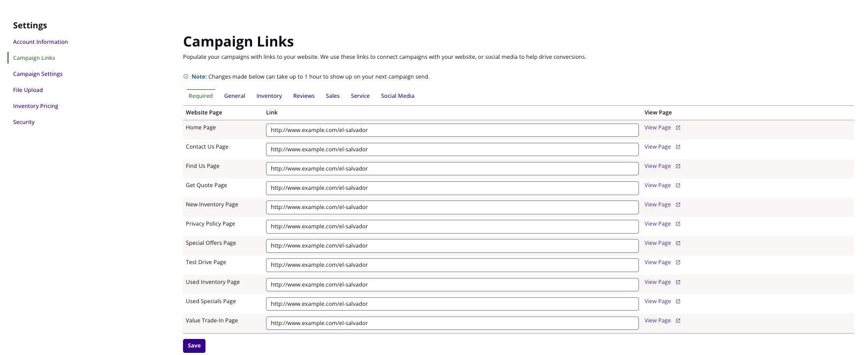The height and width of the screenshot is (355, 868).
Task: Click the Find Us Page link field
Action: click(x=452, y=168)
